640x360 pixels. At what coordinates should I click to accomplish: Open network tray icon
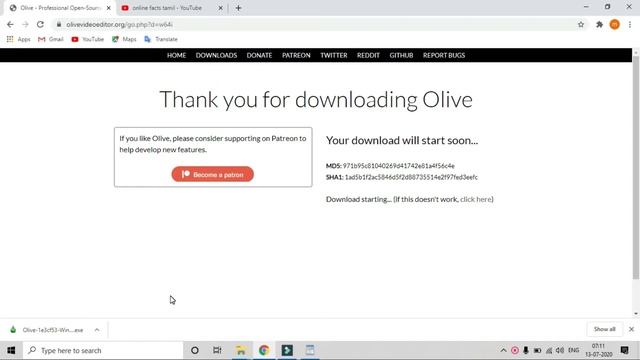point(549,350)
